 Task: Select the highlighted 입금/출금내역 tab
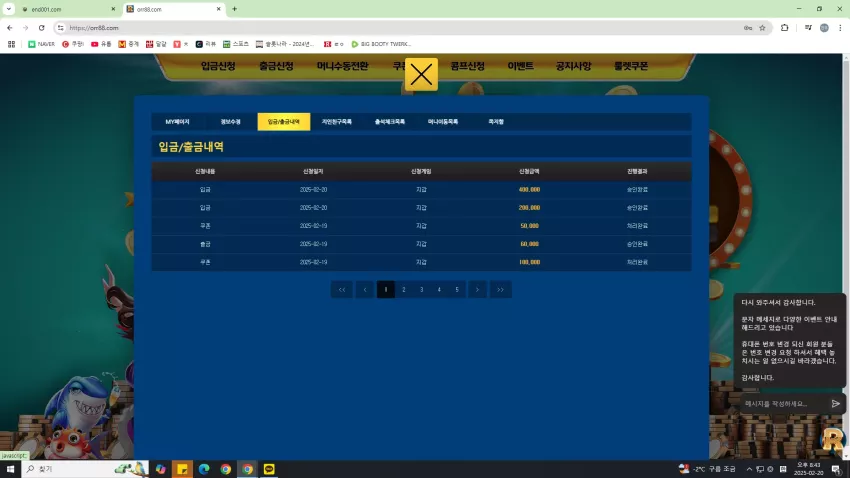pyautogui.click(x=284, y=122)
